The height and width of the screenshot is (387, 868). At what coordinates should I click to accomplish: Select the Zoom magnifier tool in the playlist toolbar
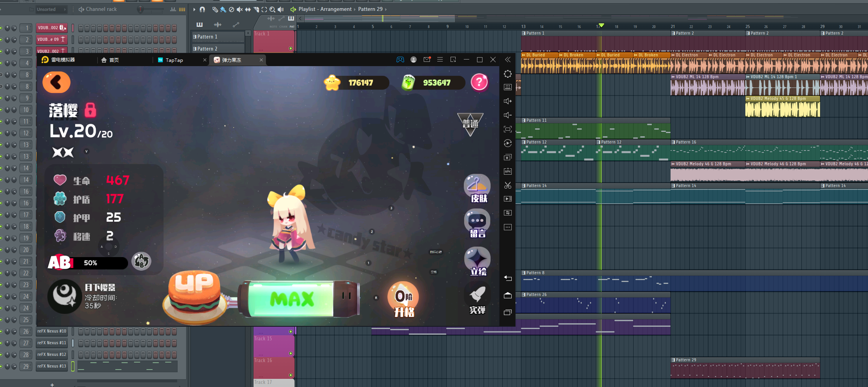(272, 9)
